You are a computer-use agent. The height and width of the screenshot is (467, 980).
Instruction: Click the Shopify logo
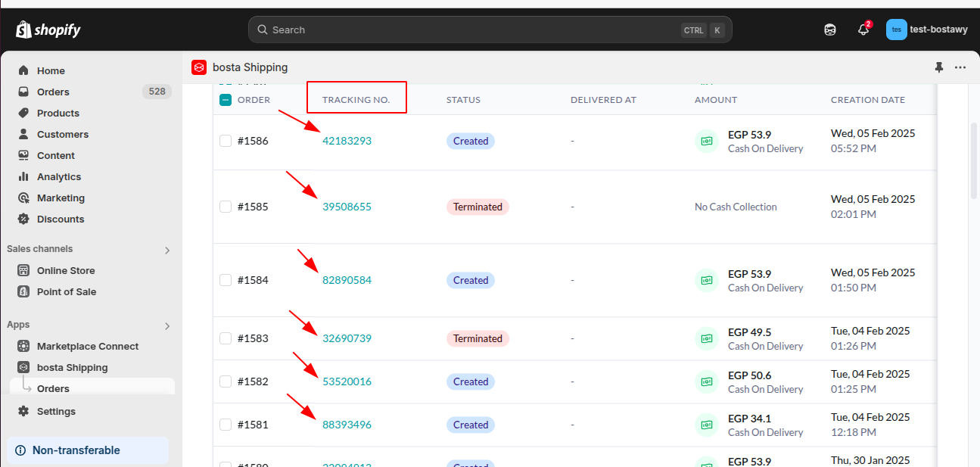48,30
